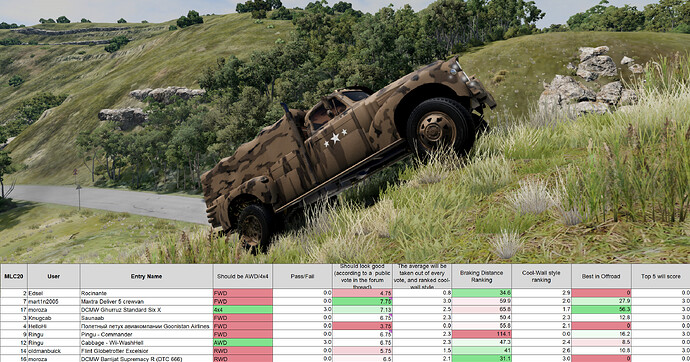Select the user cell mart1n2005
The height and width of the screenshot is (362, 690).
pyautogui.click(x=54, y=301)
